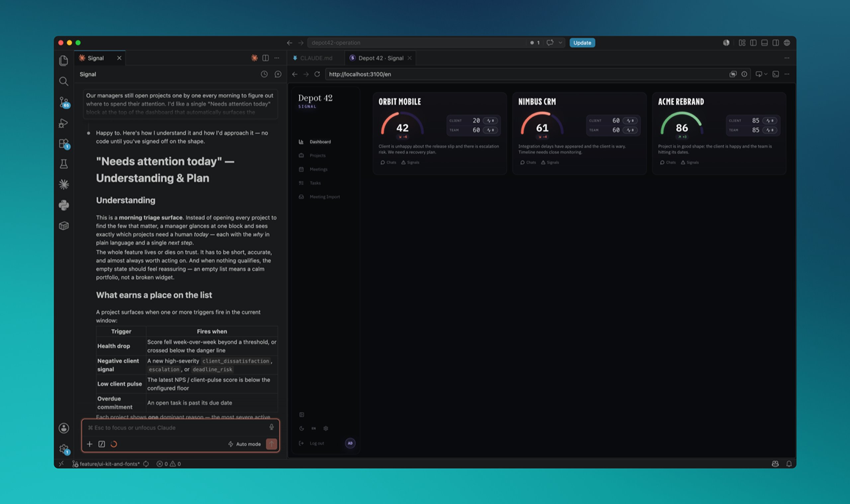The height and width of the screenshot is (504, 850).
Task: Switch language via the EN selector
Action: (314, 428)
